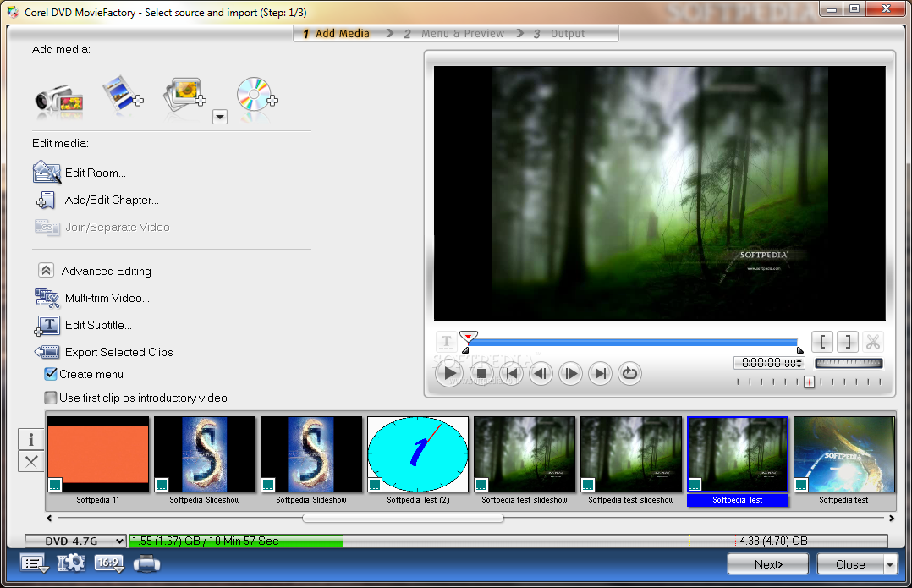Viewport: 912px width, 588px height.
Task: Expand the add media options dropdown arrow
Action: pyautogui.click(x=219, y=117)
